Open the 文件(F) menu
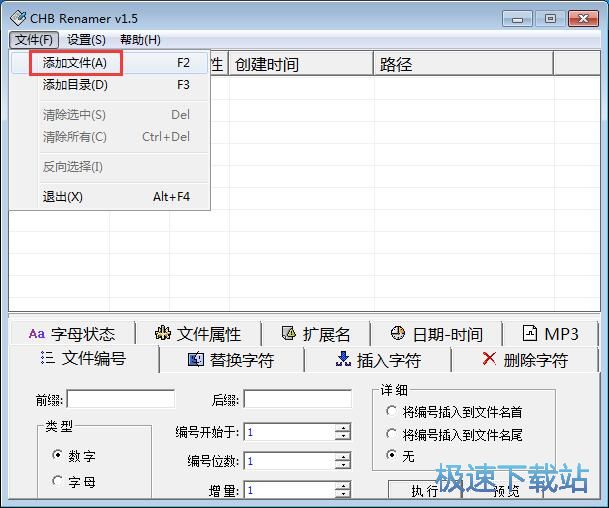The width and height of the screenshot is (609, 508). [x=34, y=40]
